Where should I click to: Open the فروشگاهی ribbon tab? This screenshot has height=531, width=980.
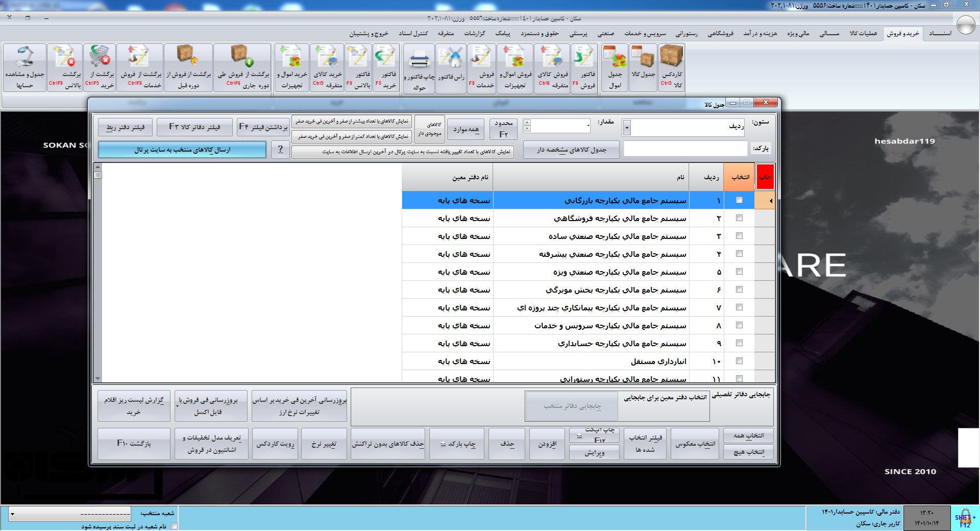[720, 33]
